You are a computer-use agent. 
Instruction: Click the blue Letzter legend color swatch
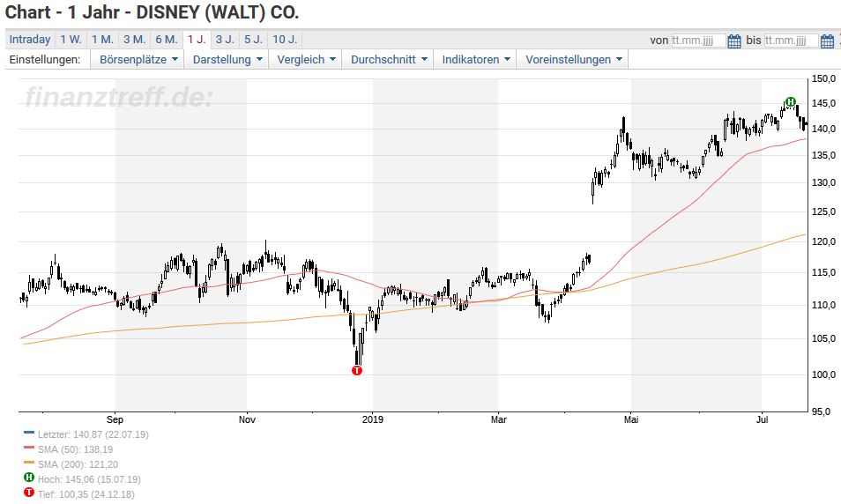[29, 432]
